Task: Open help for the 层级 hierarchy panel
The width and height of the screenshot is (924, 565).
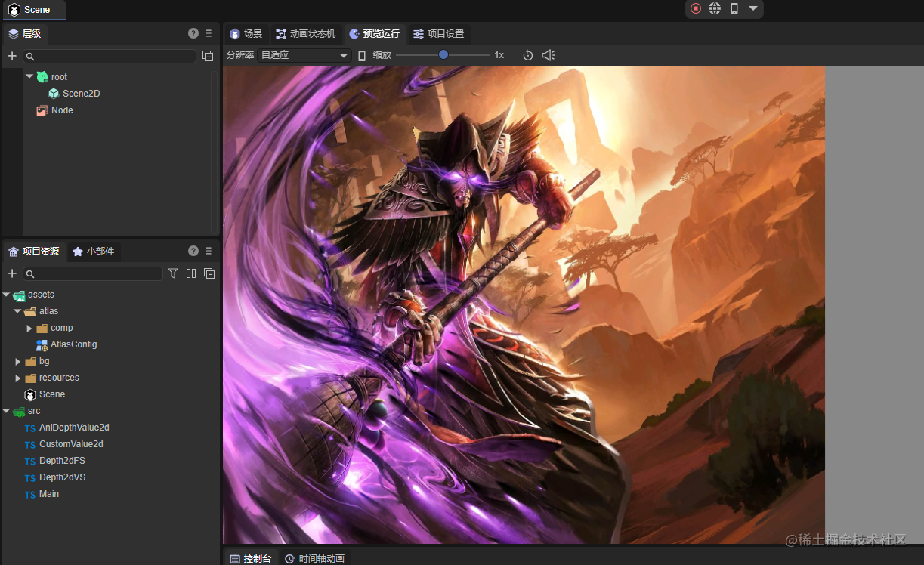Action: click(193, 33)
